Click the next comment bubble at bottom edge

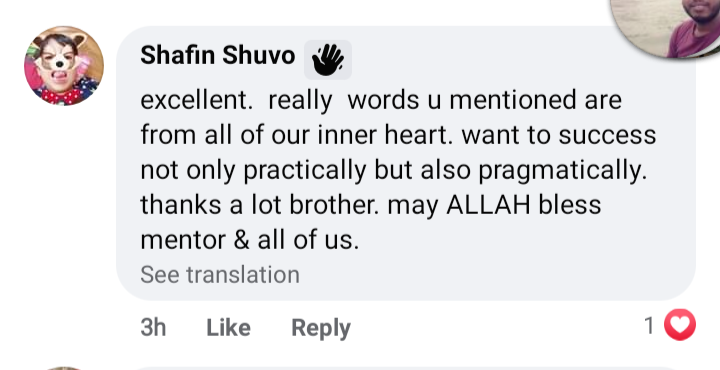coord(406,368)
